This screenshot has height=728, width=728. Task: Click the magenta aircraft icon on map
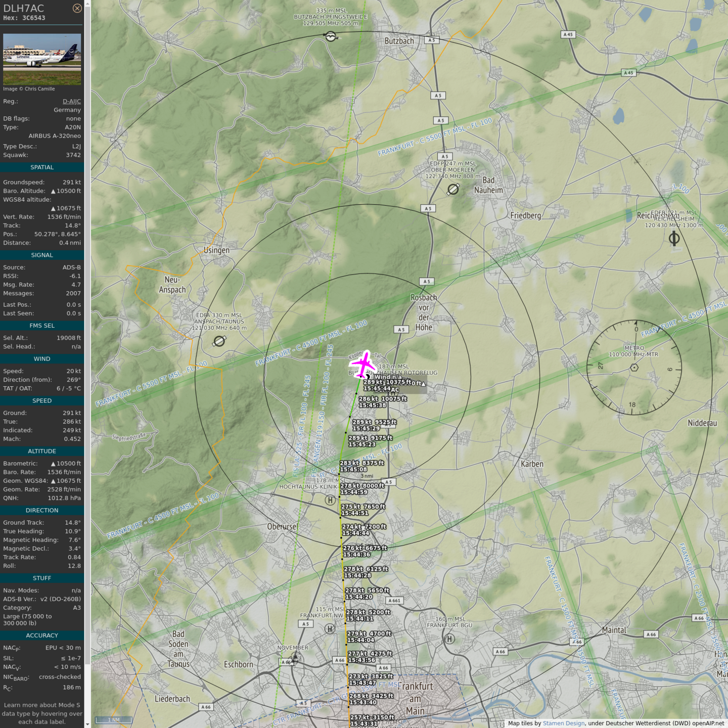click(363, 365)
